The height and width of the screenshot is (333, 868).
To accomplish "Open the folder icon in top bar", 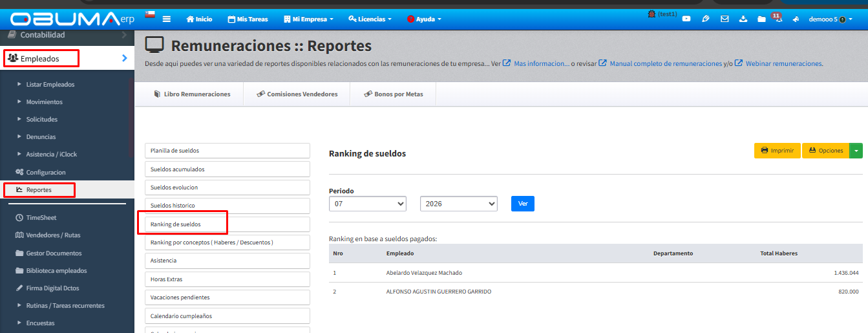I will tap(761, 19).
